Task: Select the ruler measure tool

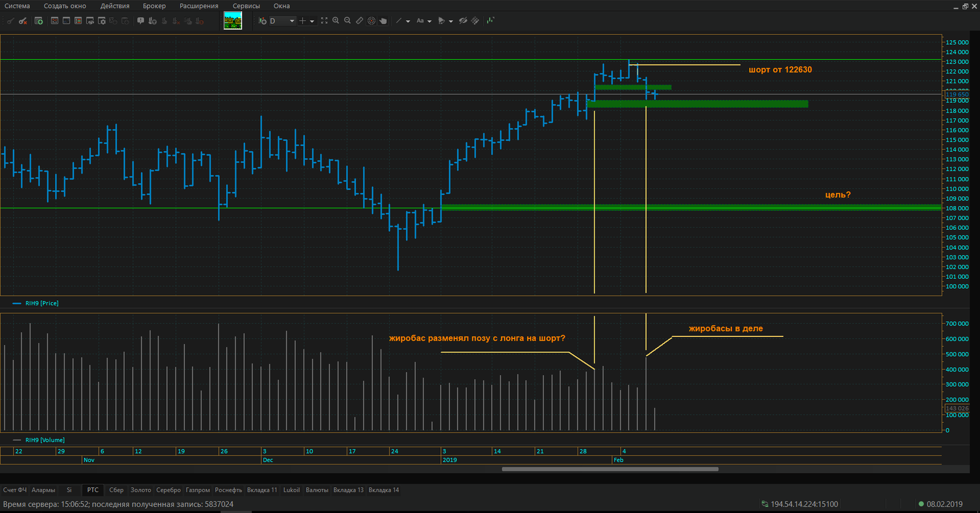Action: click(x=360, y=21)
